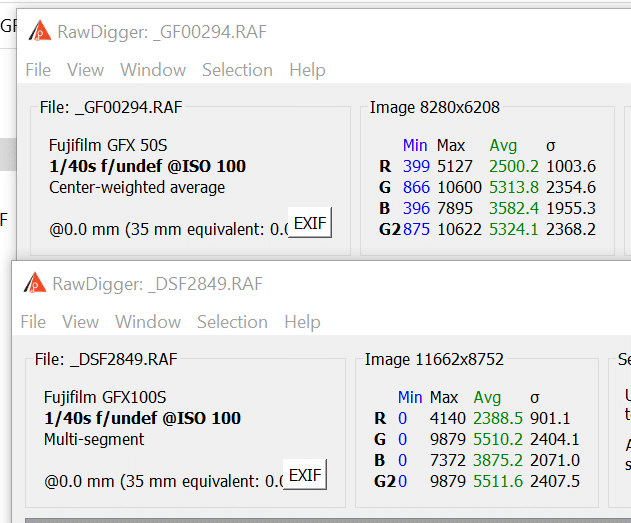Click 'Fujifilm GFX100S' camera name
Image resolution: width=631 pixels, height=523 pixels.
[x=105, y=397]
